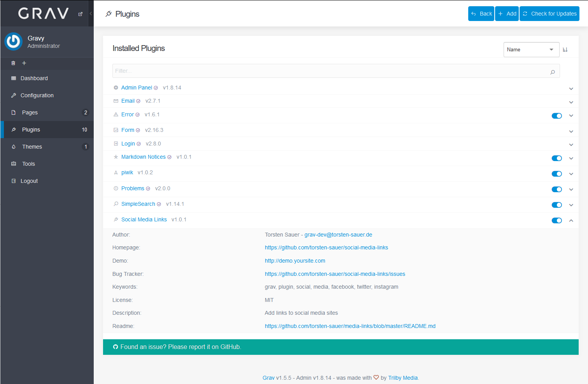Click the SimpleSearch verified badge
The width and height of the screenshot is (588, 384).
pos(159,204)
